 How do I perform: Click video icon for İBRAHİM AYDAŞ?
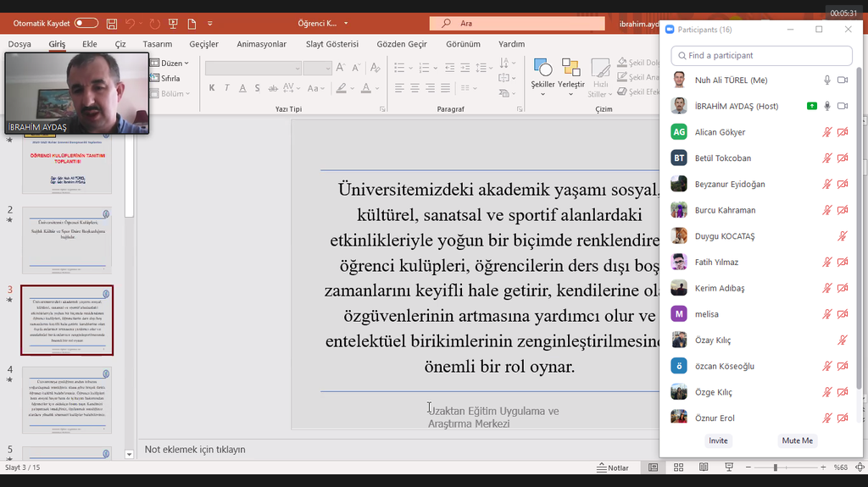click(x=843, y=106)
